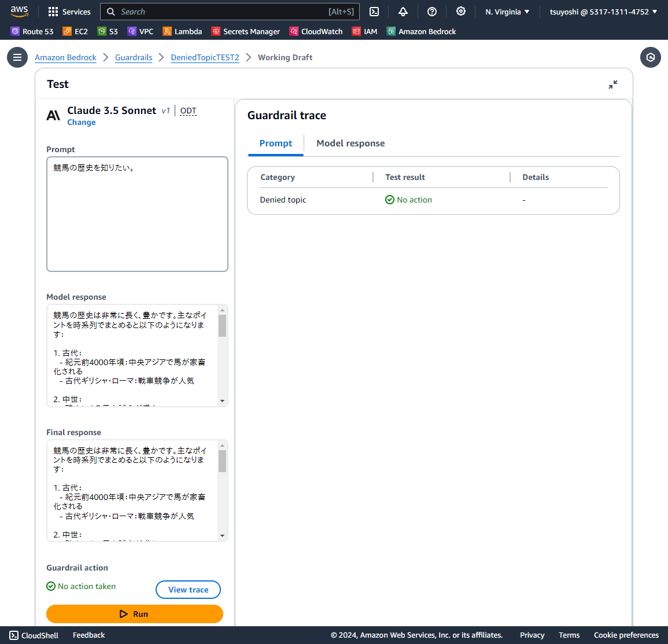Click the CloudShell icon in footer
The height and width of the screenshot is (644, 668).
(14, 635)
